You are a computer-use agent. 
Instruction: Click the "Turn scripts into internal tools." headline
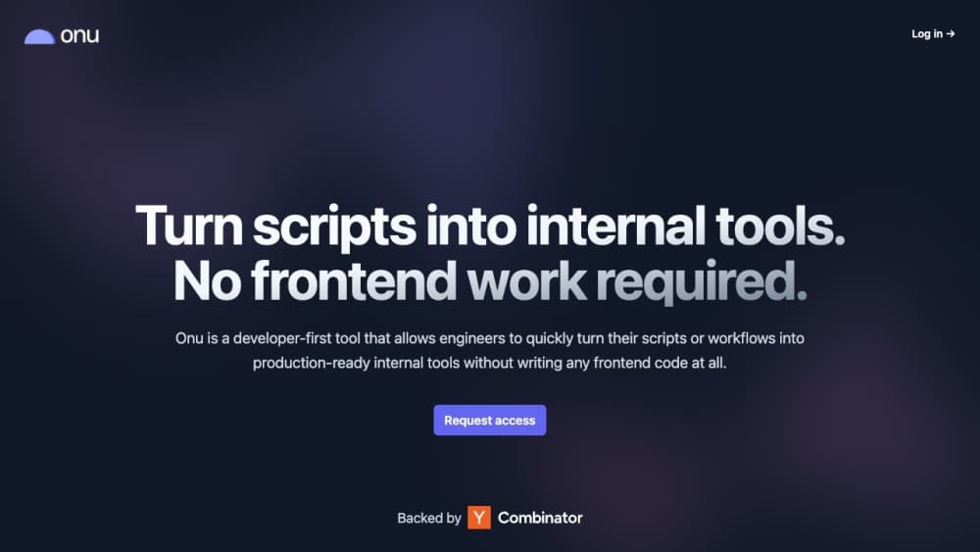[x=490, y=226]
